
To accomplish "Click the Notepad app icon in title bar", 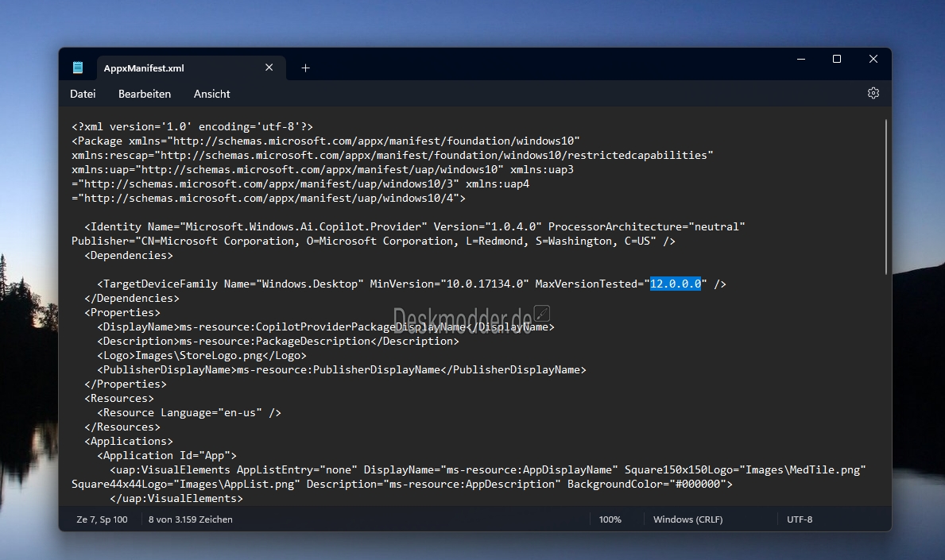I will click(x=78, y=68).
